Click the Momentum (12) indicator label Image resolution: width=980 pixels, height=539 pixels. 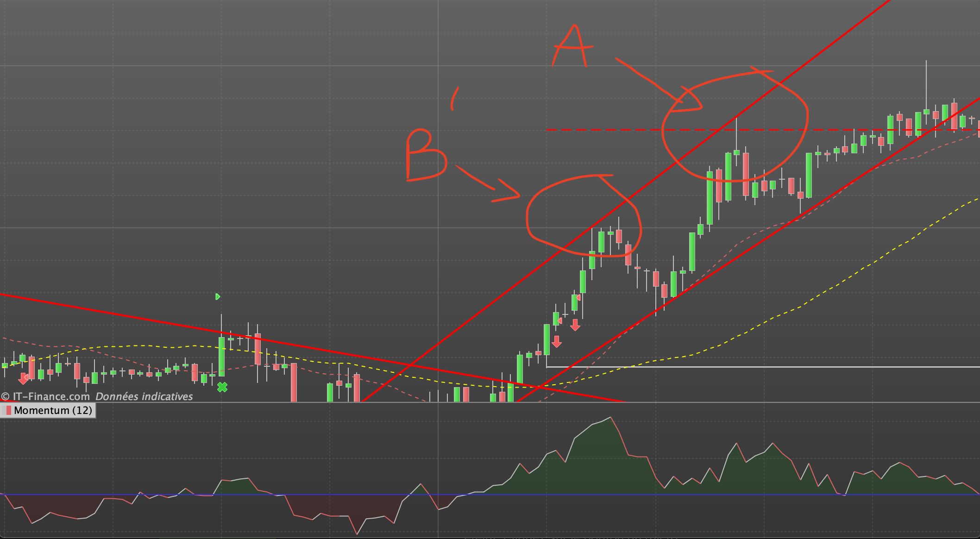click(53, 410)
